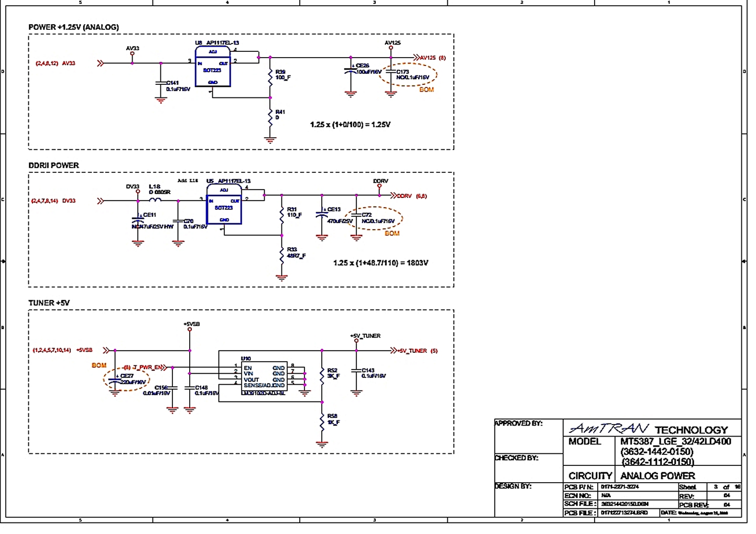Click the BOM note beside C72
Image resolution: width=756 pixels, height=534 pixels.
392,233
